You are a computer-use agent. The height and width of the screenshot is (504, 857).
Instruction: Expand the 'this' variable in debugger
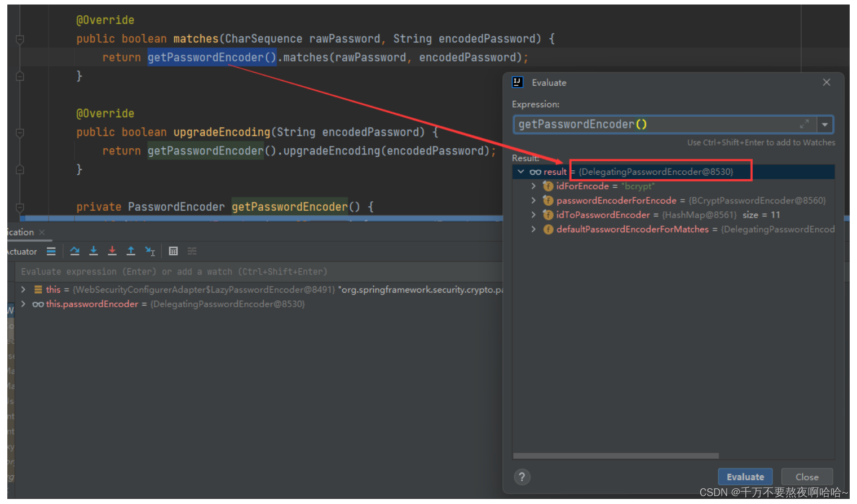point(23,289)
